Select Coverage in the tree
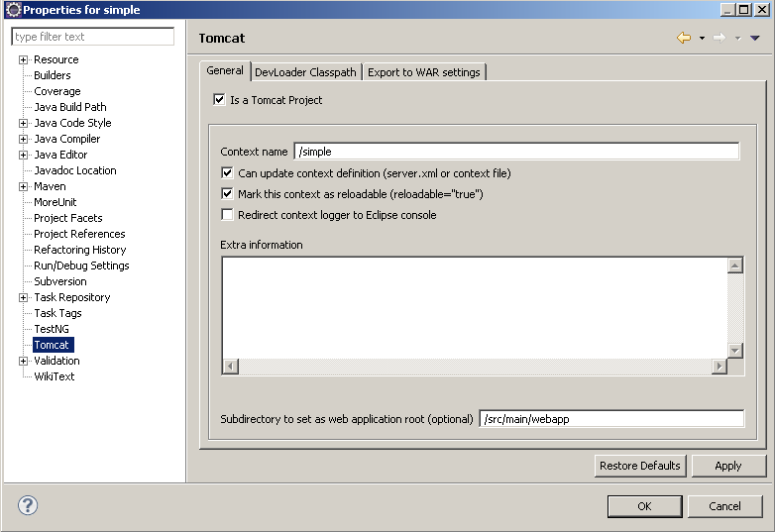Screen dimensions: 775x532 [x=57, y=91]
